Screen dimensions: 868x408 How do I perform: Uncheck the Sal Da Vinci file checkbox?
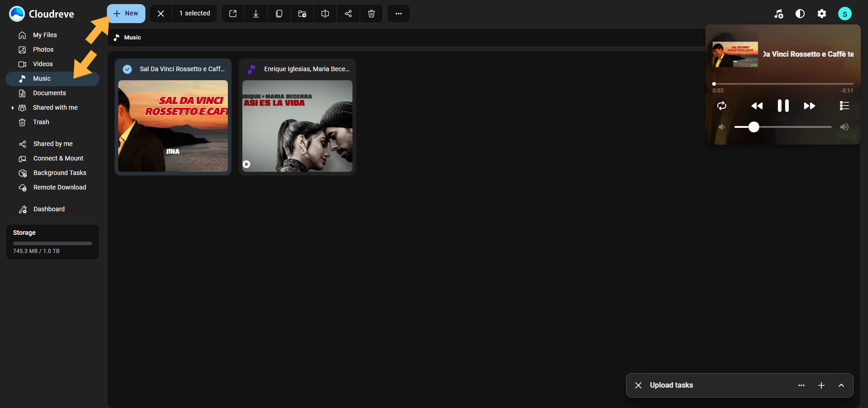pos(127,69)
